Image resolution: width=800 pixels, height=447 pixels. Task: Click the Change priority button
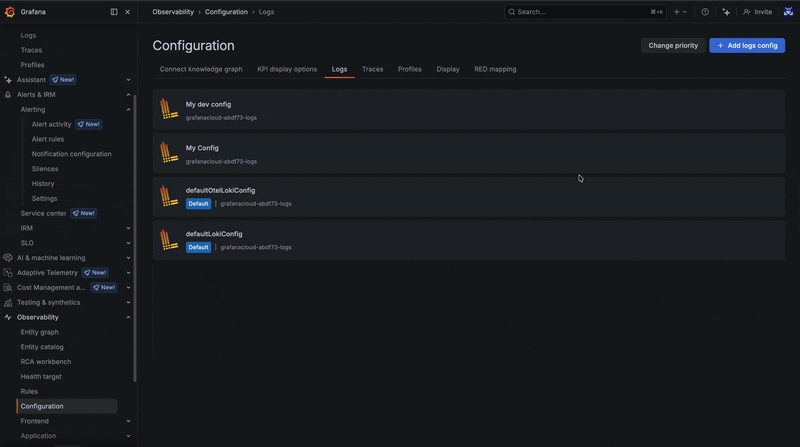(673, 45)
